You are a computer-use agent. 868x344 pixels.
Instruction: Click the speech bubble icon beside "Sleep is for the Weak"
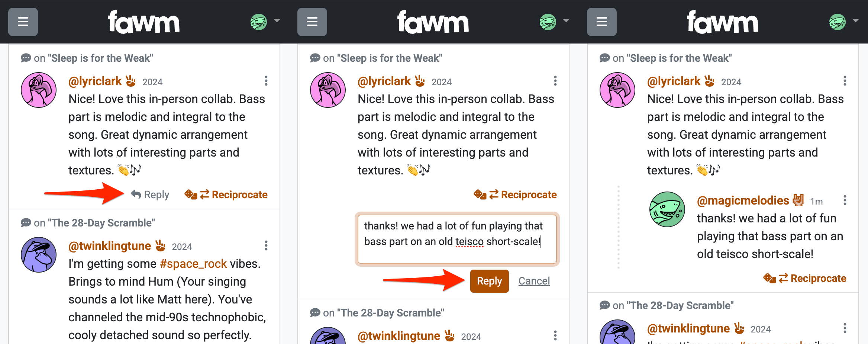26,58
